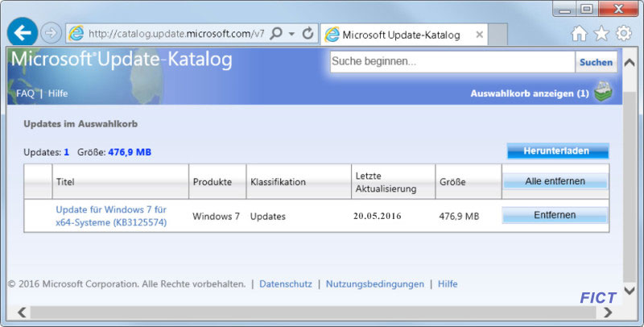Click the vertical scrollbar down arrow
644x327 pixels.
[630, 291]
